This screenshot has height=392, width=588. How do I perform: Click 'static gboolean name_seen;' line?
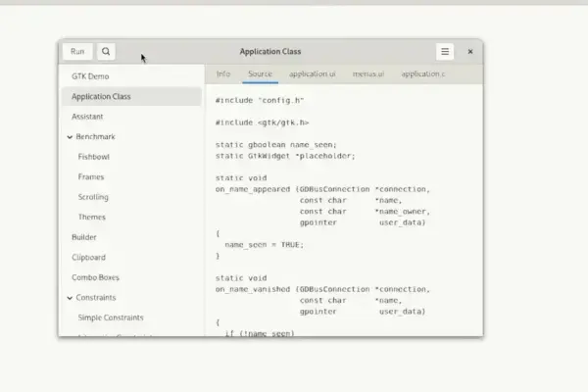[276, 145]
